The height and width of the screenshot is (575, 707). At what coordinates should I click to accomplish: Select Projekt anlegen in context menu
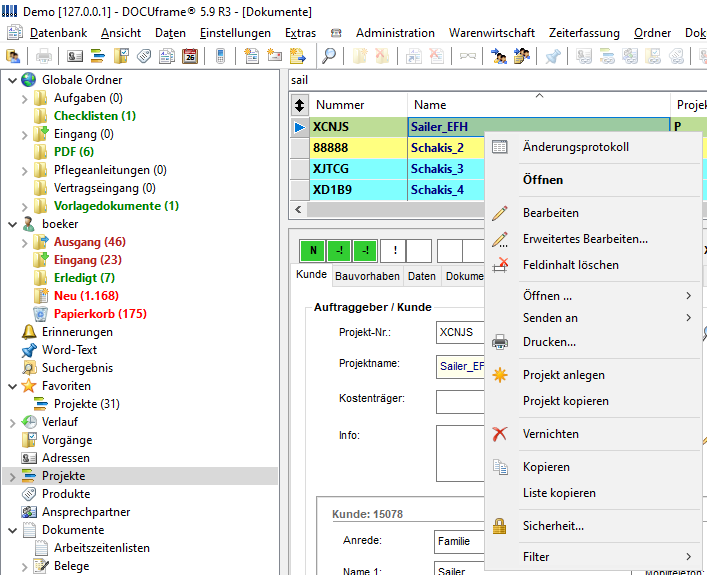[593, 375]
